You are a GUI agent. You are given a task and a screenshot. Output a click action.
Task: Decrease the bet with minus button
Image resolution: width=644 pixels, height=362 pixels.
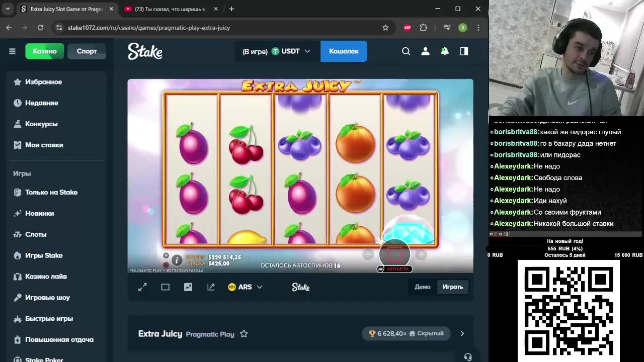pyautogui.click(x=368, y=255)
